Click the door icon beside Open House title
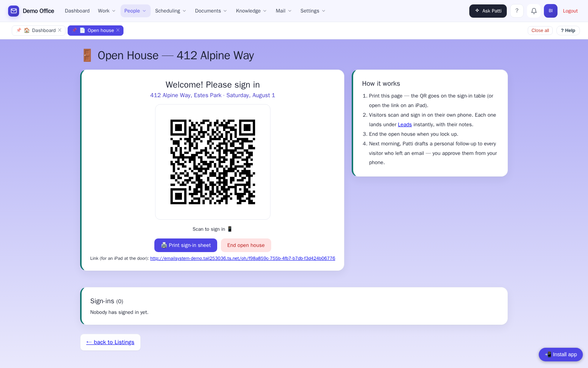The width and height of the screenshot is (588, 368). point(87,55)
